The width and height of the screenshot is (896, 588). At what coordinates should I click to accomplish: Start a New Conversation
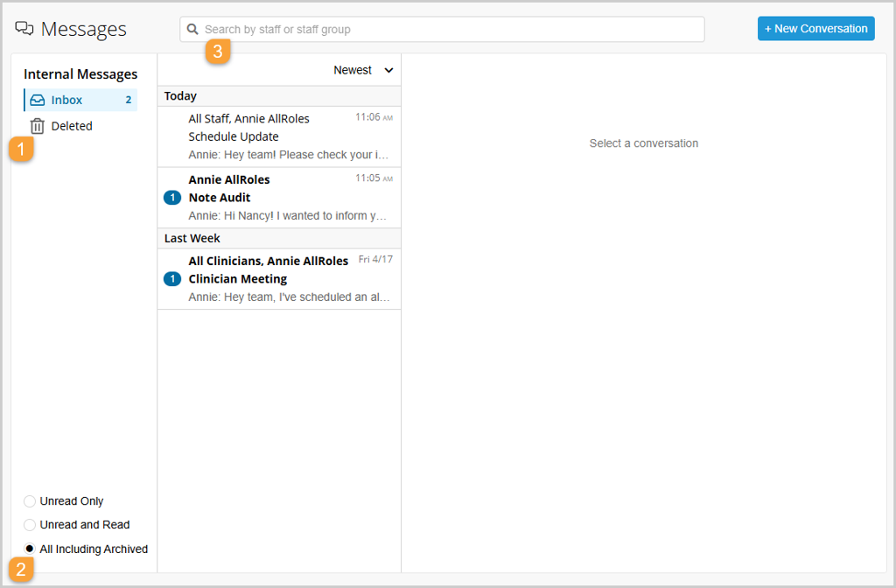[x=816, y=29]
